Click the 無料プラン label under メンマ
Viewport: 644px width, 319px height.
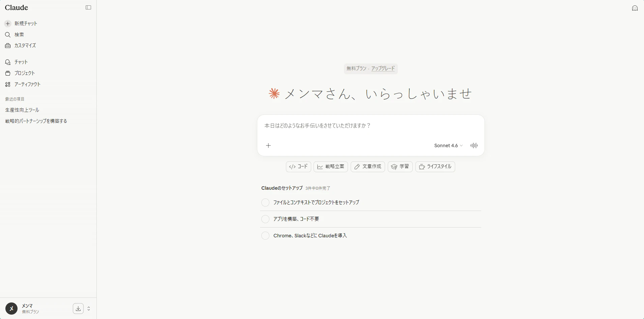(31, 312)
